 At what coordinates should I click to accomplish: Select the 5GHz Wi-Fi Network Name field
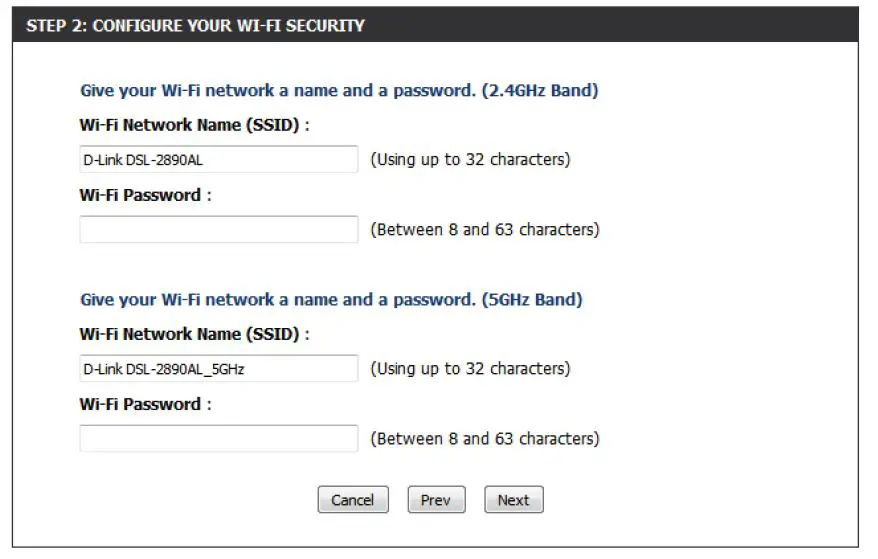click(x=218, y=368)
